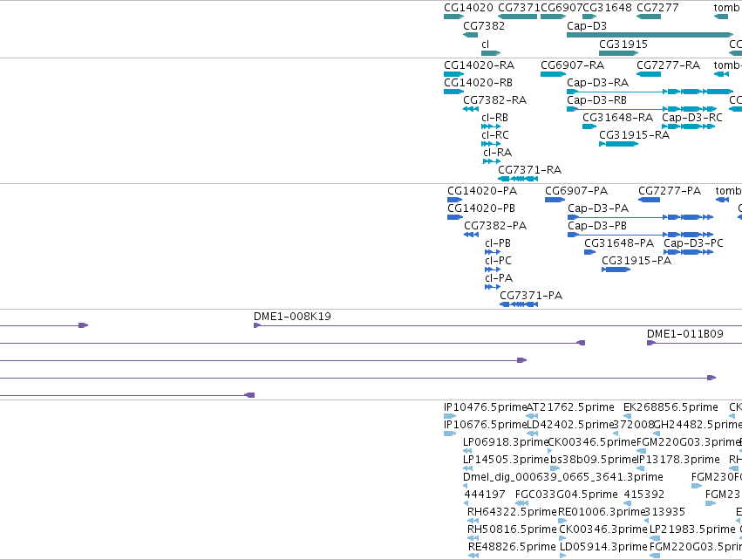Click the CG14020 gene label
The height and width of the screenshot is (560, 742).
[x=468, y=8]
